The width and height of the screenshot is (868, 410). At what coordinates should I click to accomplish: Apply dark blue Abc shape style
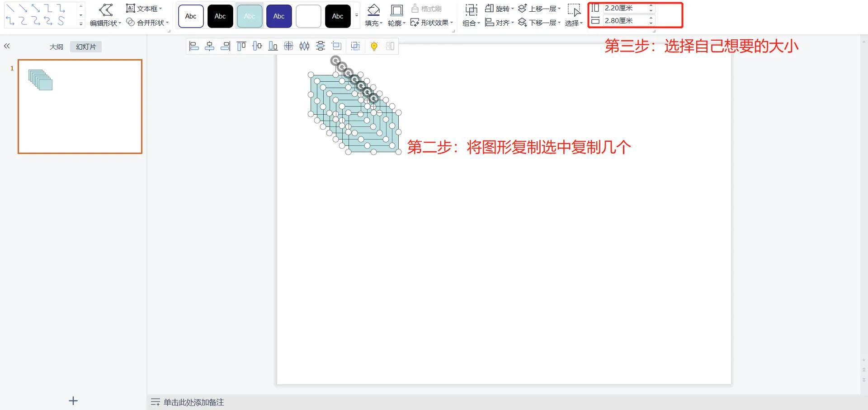279,16
